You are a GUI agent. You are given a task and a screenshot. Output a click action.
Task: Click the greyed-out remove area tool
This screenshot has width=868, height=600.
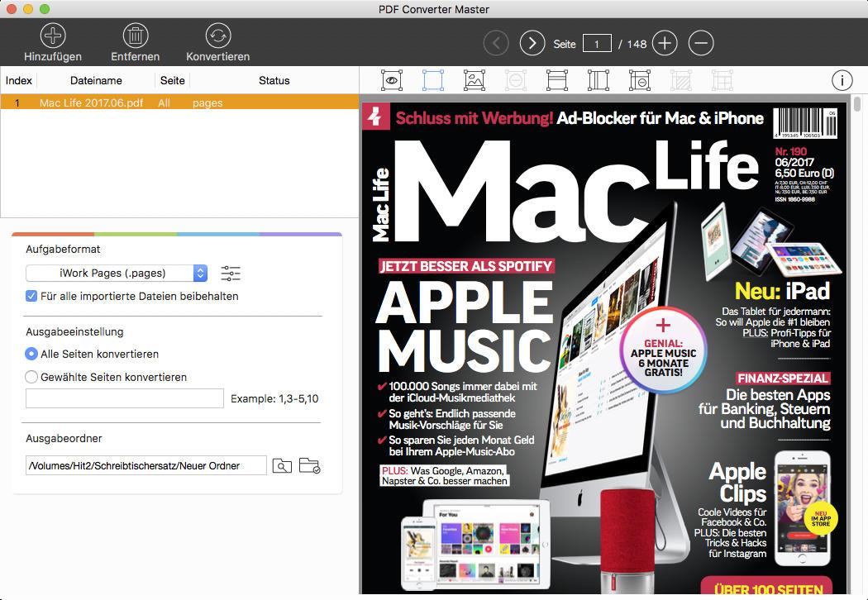point(515,80)
